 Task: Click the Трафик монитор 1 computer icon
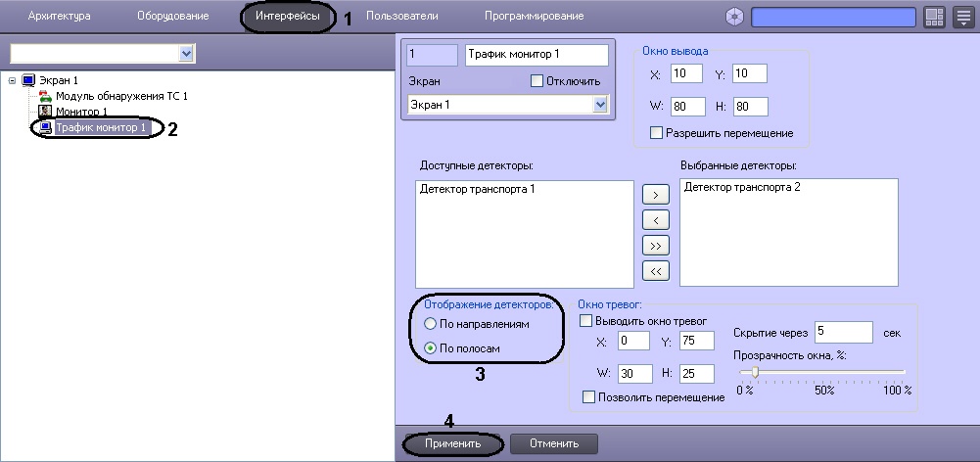coord(44,128)
